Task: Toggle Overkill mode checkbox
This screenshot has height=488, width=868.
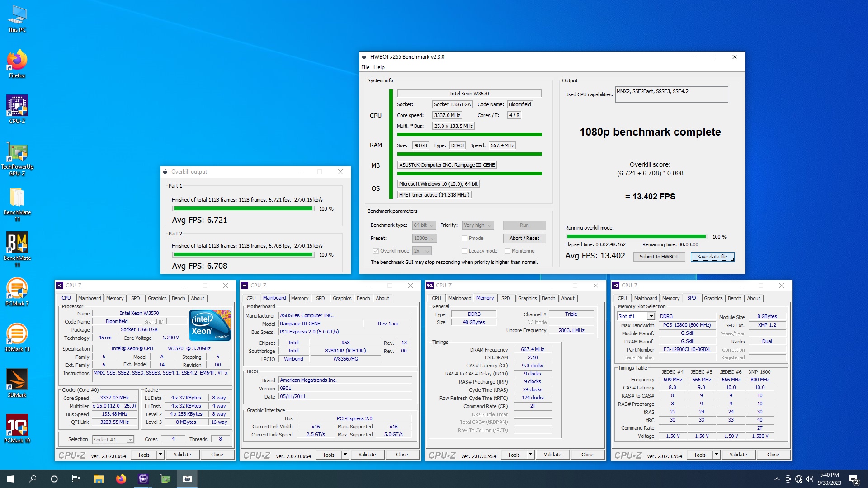Action: click(x=375, y=251)
